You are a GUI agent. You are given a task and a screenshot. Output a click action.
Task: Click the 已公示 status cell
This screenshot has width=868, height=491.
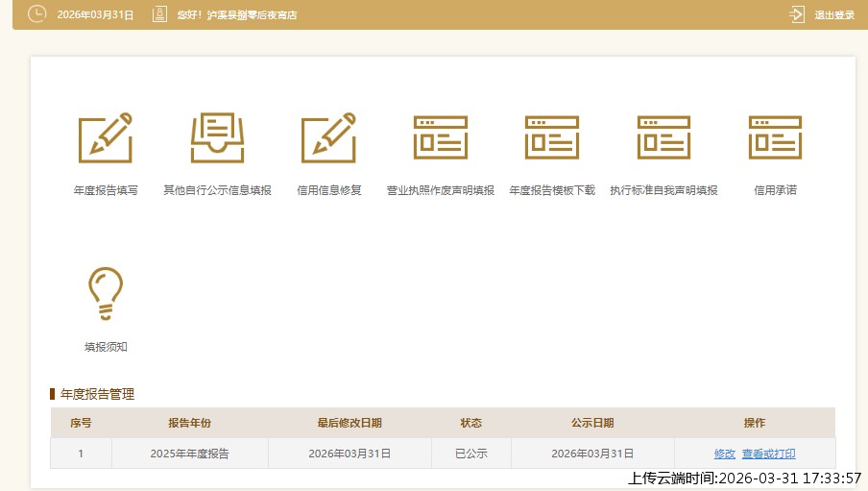[x=470, y=454]
